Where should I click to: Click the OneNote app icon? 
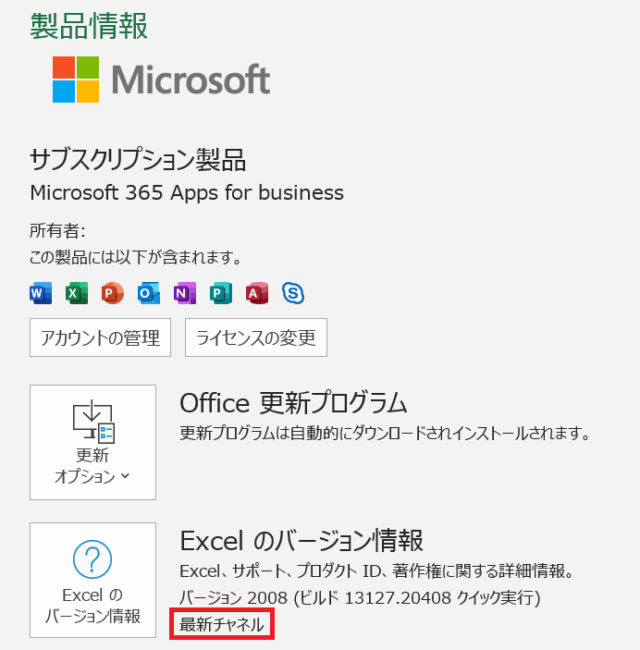pyautogui.click(x=185, y=293)
